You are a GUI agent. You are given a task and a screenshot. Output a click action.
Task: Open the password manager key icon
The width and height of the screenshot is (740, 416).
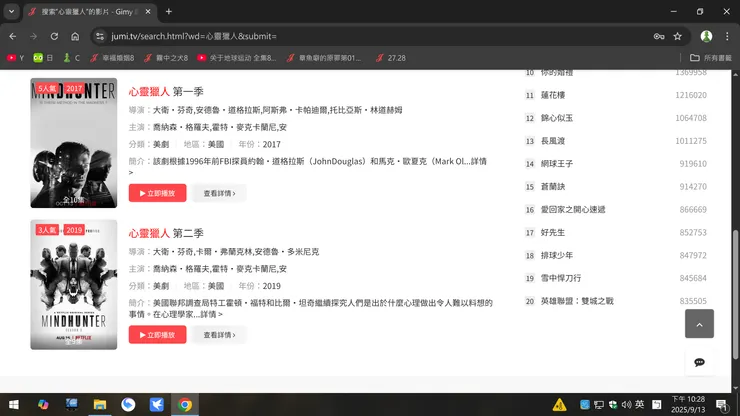(x=659, y=36)
